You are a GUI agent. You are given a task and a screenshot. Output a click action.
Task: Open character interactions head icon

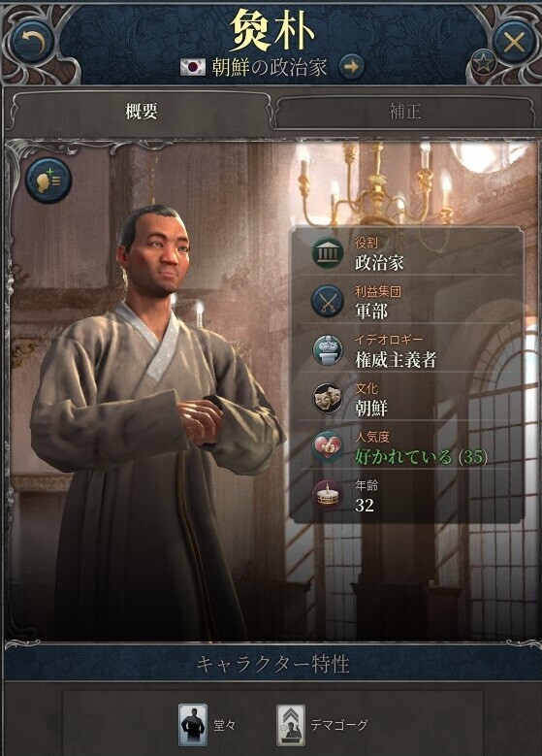[48, 181]
